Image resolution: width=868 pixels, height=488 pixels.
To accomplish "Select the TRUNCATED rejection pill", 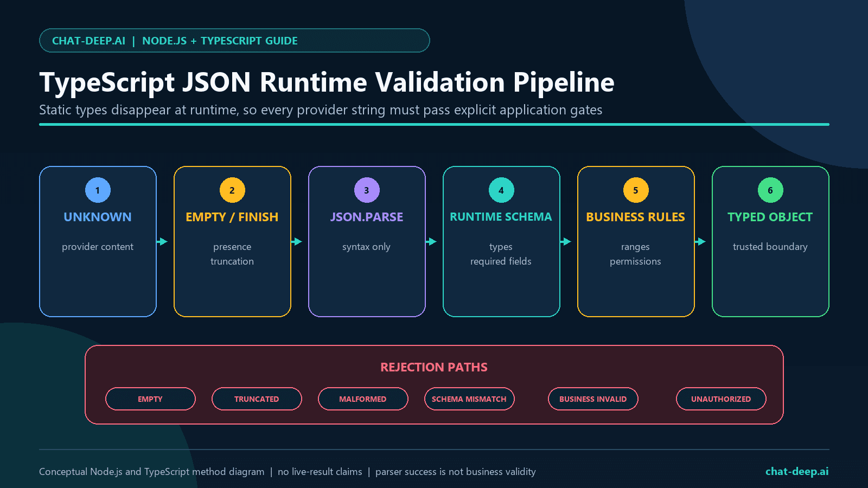I will [x=257, y=399].
